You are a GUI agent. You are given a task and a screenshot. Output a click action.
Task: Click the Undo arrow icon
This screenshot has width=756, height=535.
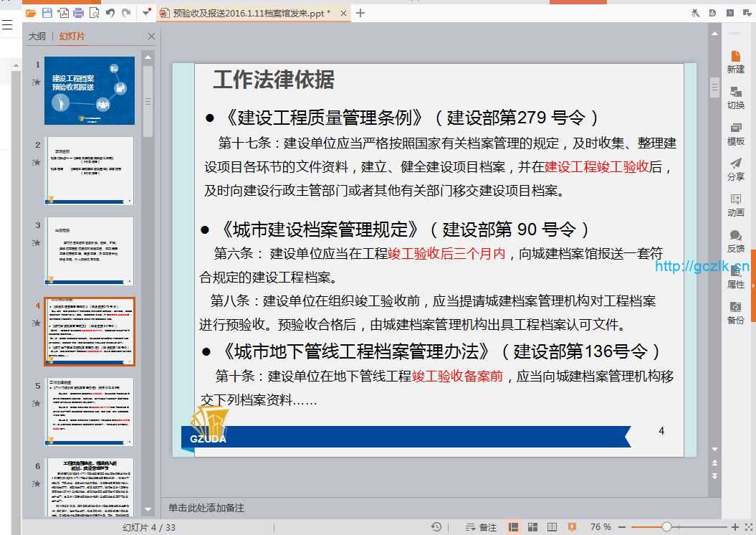(x=110, y=13)
